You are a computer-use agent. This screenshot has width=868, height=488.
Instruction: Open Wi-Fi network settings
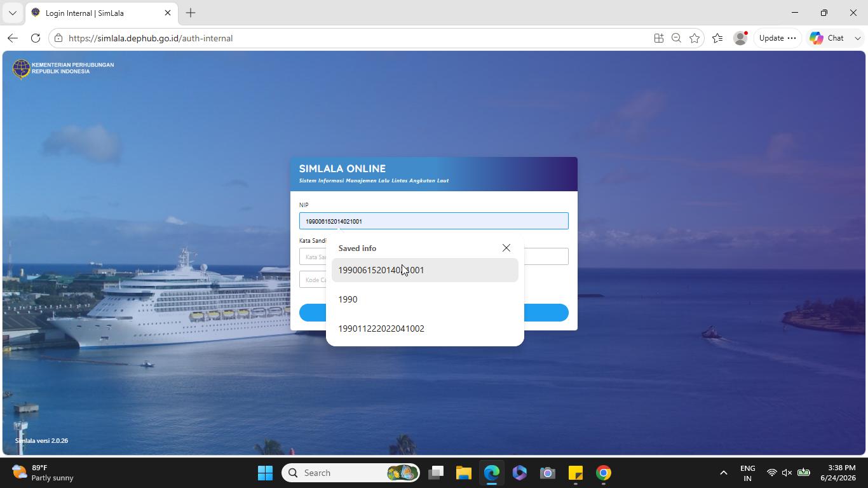pyautogui.click(x=772, y=473)
